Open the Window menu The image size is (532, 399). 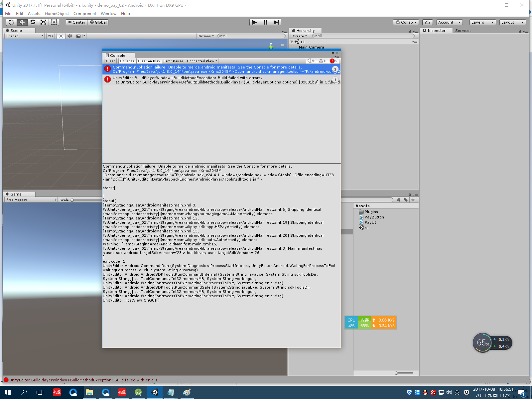pos(108,14)
